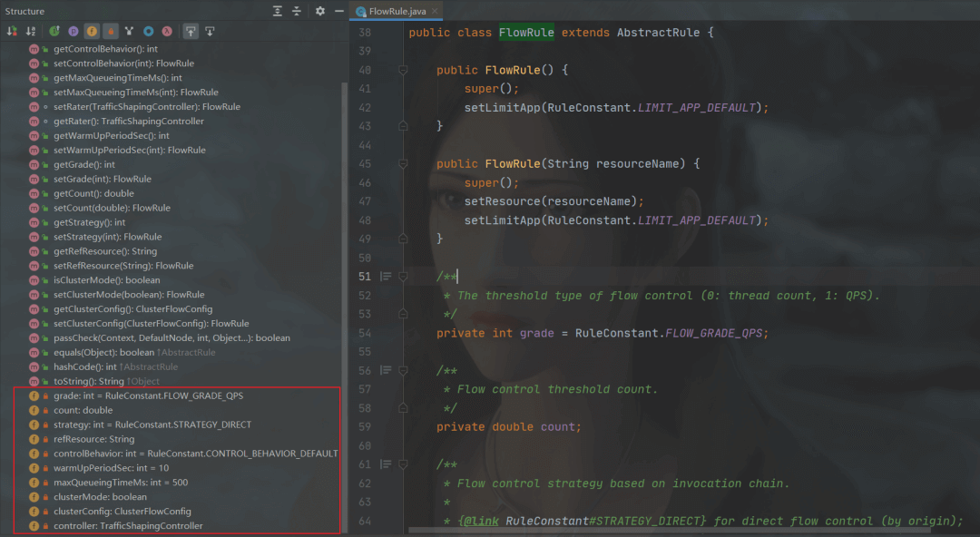This screenshot has width=980, height=537.
Task: Hide the Structure tool window
Action: coord(338,11)
